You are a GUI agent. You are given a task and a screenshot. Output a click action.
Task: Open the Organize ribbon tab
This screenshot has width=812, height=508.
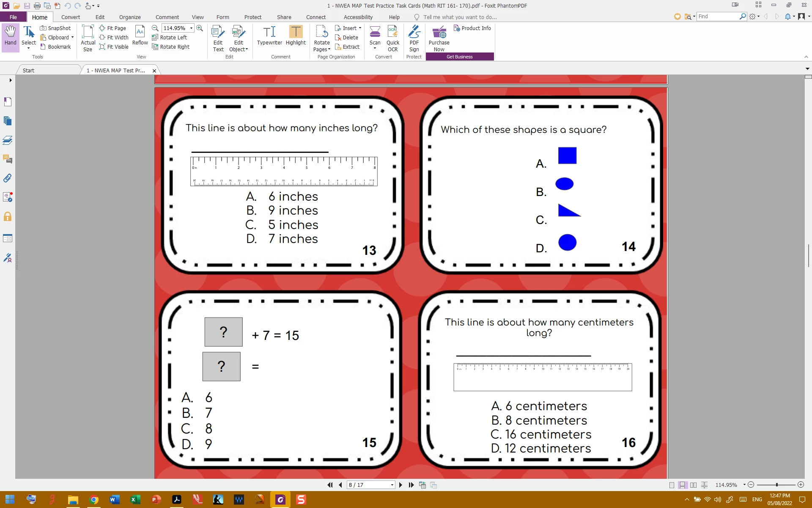(x=130, y=17)
